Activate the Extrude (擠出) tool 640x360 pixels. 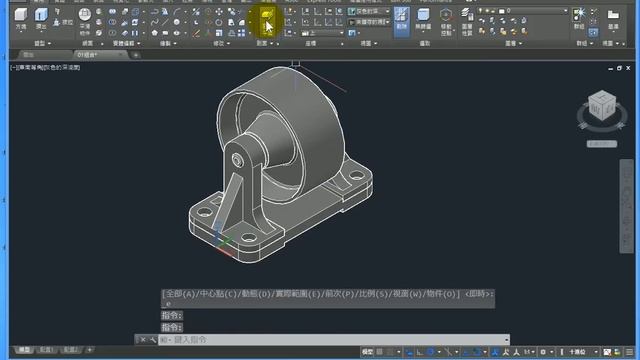[x=41, y=19]
